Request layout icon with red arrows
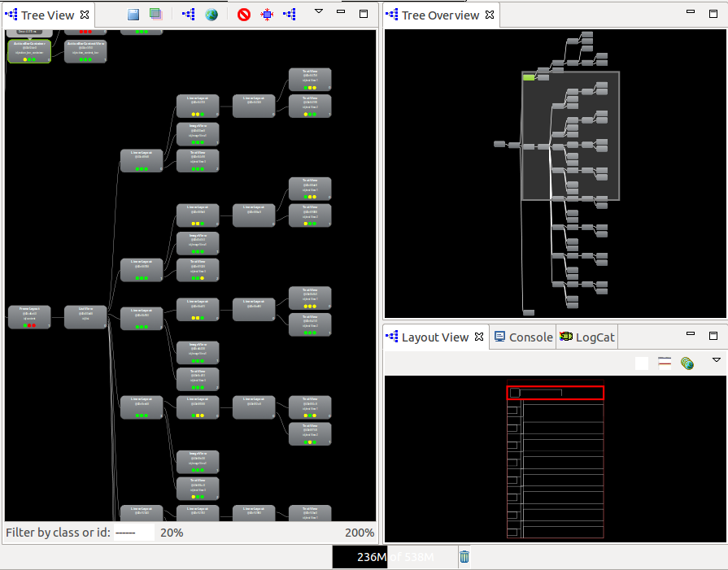 coord(267,15)
